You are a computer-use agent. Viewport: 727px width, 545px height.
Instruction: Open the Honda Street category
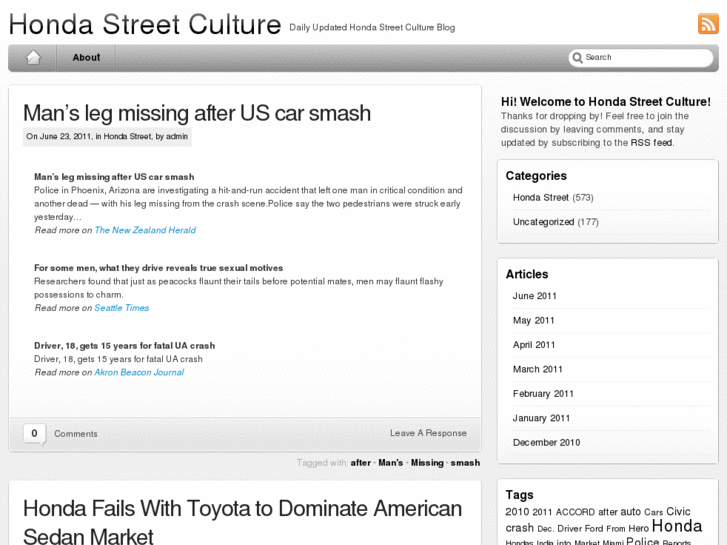tap(541, 198)
